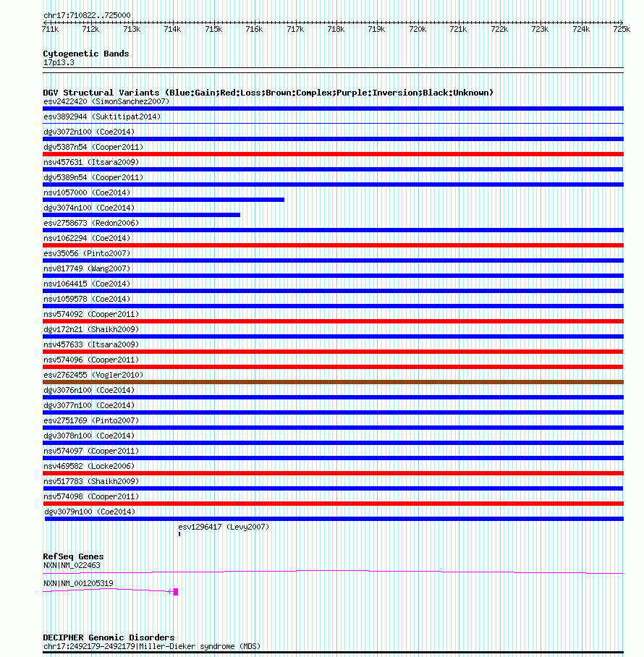This screenshot has width=644, height=657.
Task: Click the nsv574098 (Cooper2011) label
Action: click(x=91, y=496)
